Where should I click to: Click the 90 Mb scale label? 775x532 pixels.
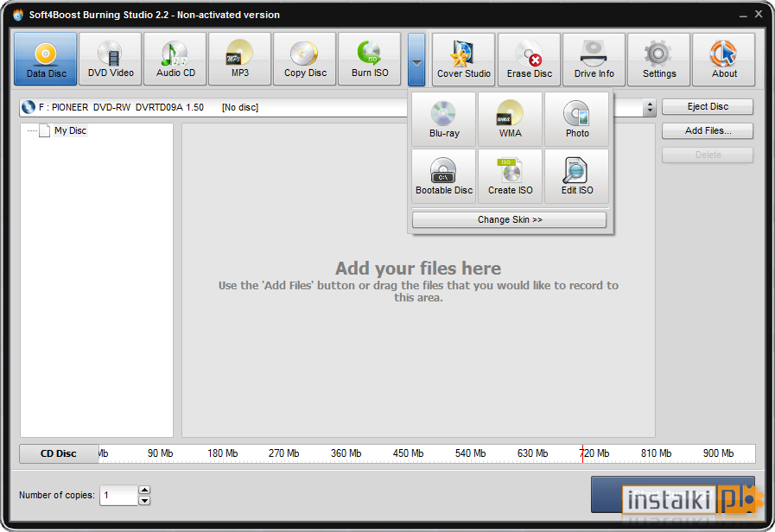160,453
